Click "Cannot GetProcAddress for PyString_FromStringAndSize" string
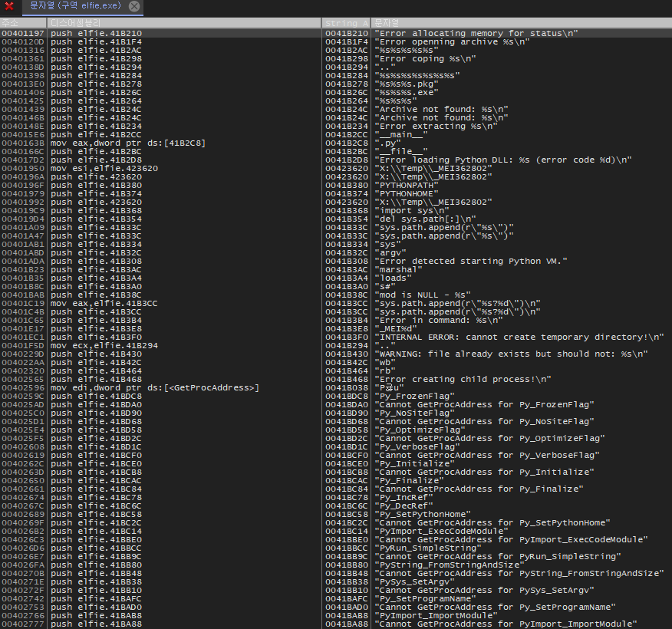672x629 pixels. (x=519, y=573)
